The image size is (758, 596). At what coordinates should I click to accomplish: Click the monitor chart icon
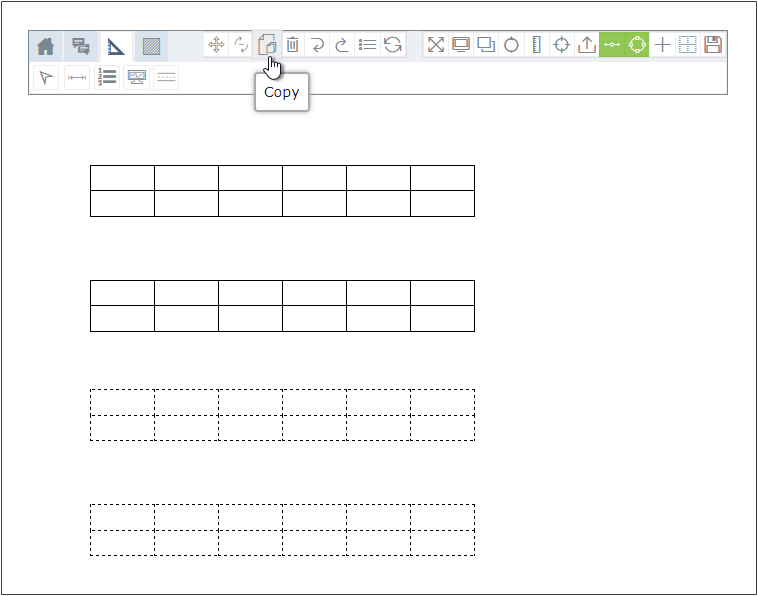[x=136, y=77]
